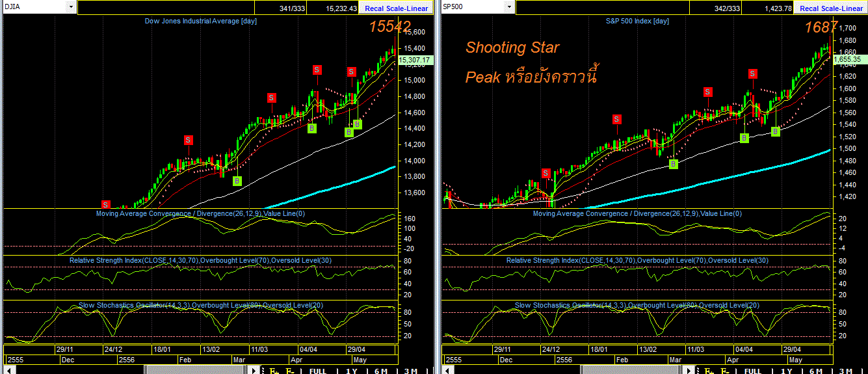
Task: Click the Dow Jones Industrial Average [day] title
Action: (x=200, y=21)
